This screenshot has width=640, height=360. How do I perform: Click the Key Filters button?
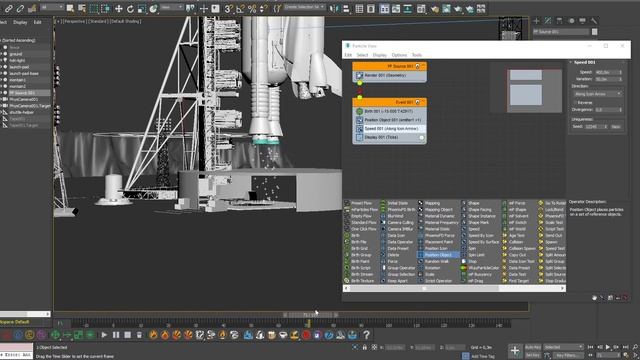tap(567, 355)
